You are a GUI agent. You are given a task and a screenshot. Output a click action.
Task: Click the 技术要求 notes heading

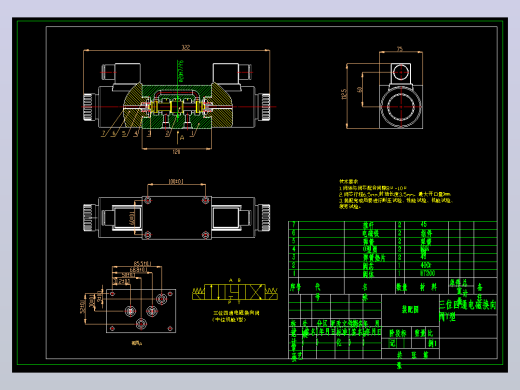348,182
